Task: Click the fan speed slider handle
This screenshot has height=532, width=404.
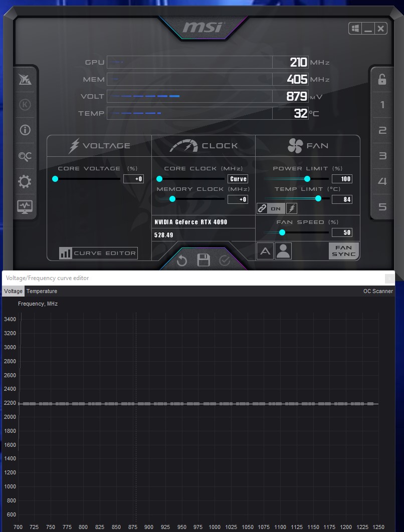Action: [x=282, y=232]
